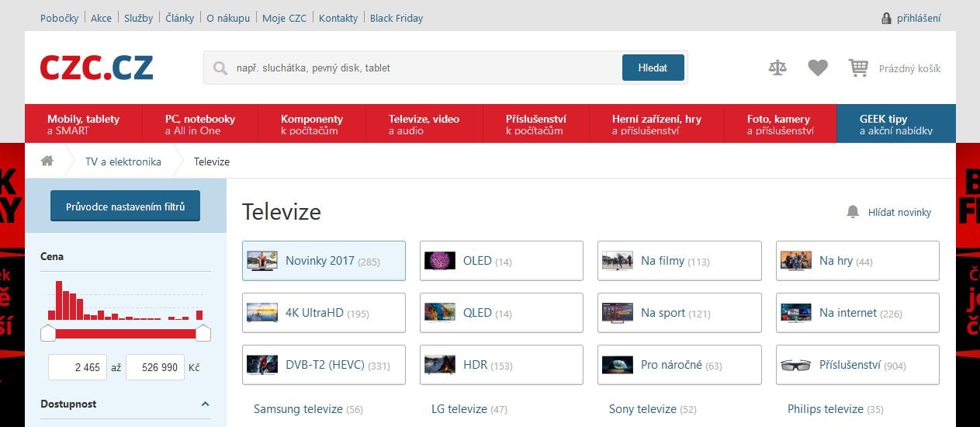980x427 pixels.
Task: Click the Na filmy category thumbnail
Action: (x=618, y=261)
